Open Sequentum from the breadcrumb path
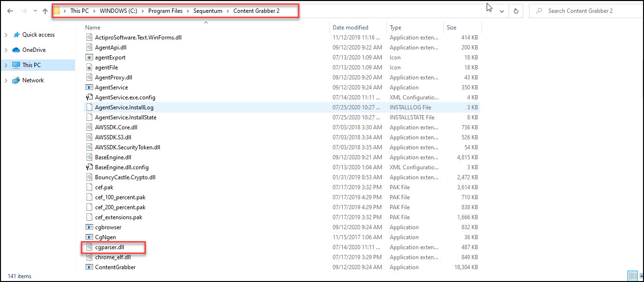The height and width of the screenshot is (282, 644). pos(208,10)
